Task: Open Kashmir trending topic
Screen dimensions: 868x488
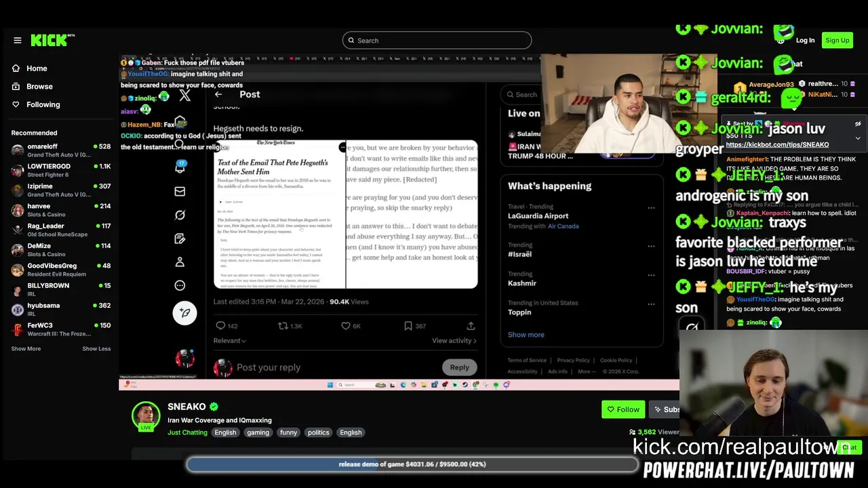Action: point(522,283)
